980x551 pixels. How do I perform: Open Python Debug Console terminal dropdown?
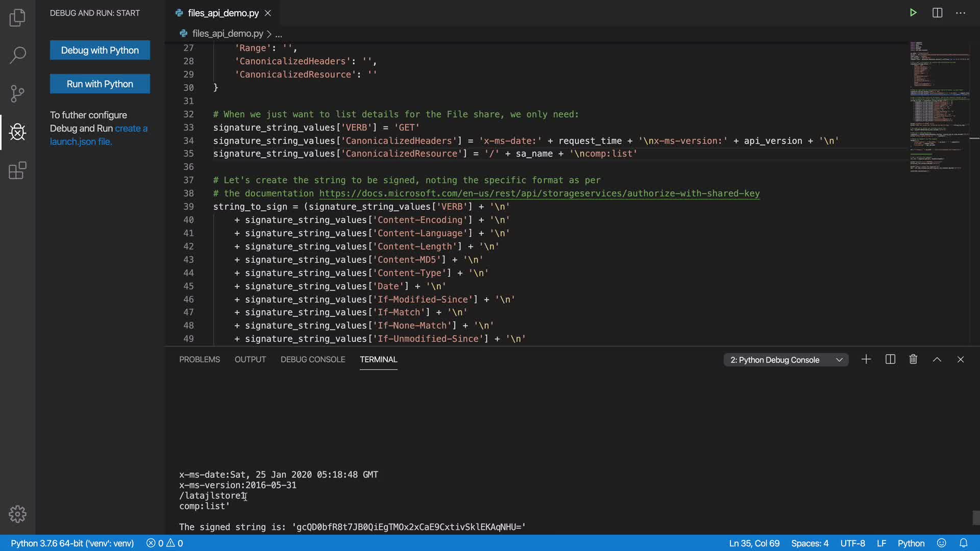point(786,360)
